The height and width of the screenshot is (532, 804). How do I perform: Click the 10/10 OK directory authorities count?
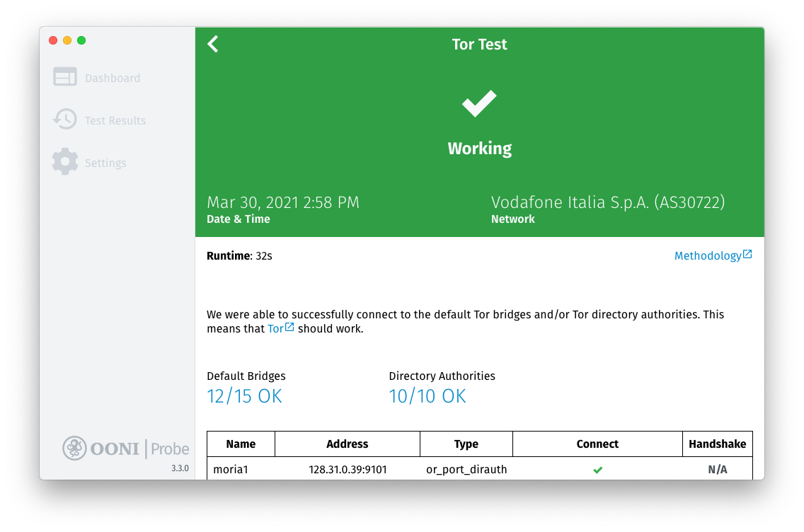[x=427, y=396]
